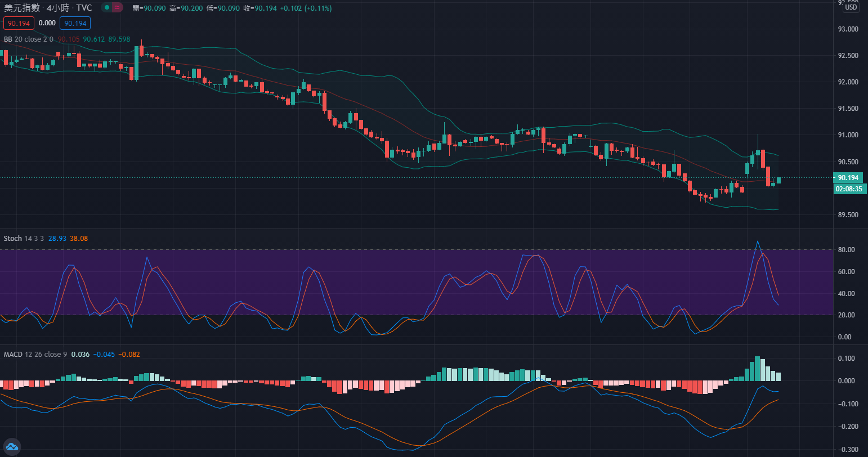Click the current price label 90.194 on axis
Image resolution: width=868 pixels, height=457 pixels.
pos(848,178)
